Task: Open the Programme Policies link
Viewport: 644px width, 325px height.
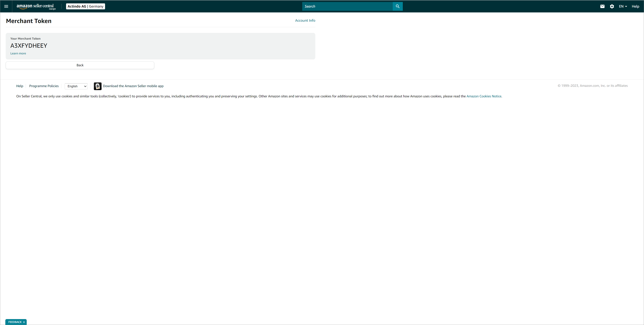Action: click(x=44, y=86)
